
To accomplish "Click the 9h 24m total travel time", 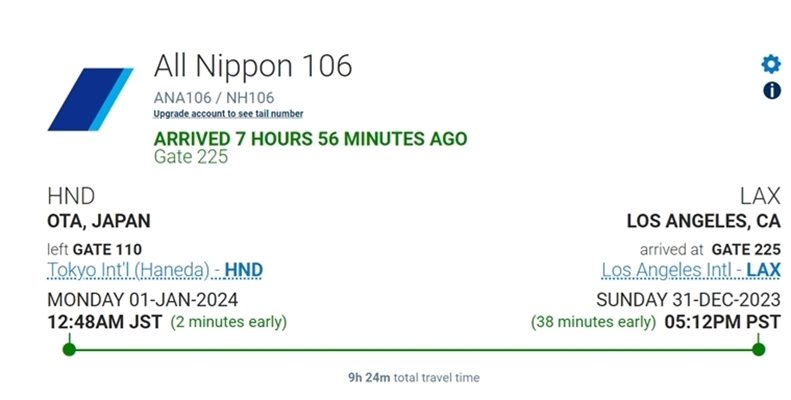I will click(x=413, y=378).
